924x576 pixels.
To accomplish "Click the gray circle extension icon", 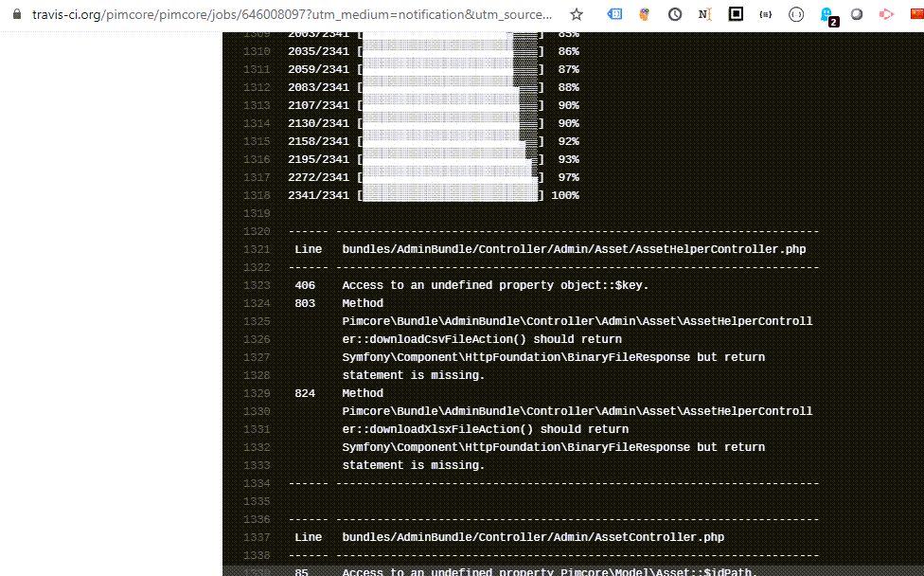I will (855, 14).
